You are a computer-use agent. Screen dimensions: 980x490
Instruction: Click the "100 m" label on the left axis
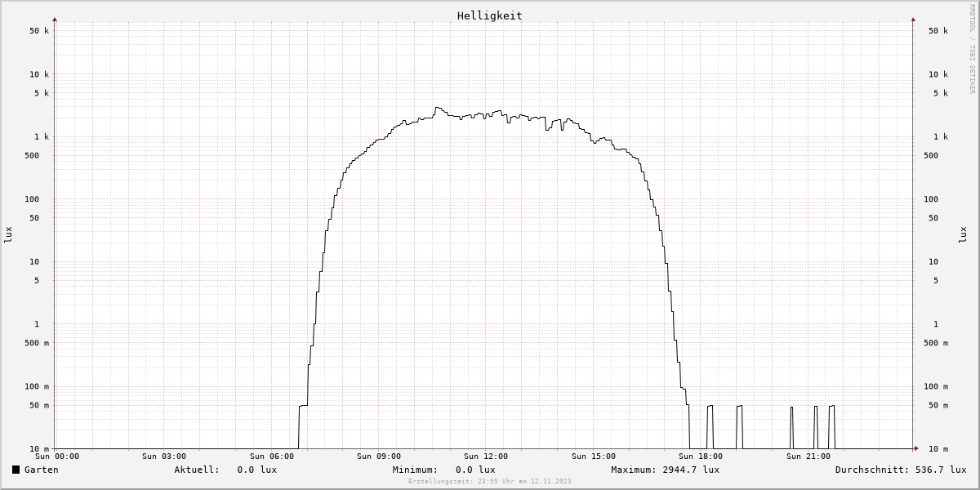coord(37,387)
